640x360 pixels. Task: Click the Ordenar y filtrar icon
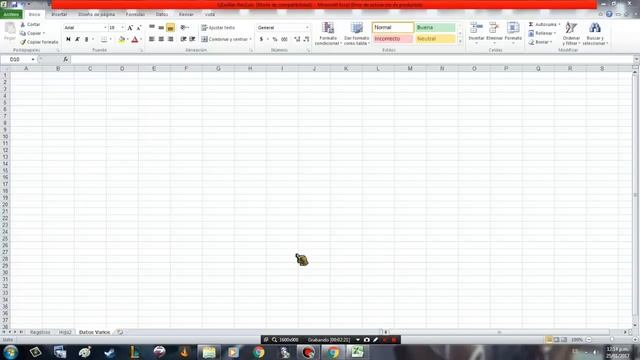tap(571, 28)
